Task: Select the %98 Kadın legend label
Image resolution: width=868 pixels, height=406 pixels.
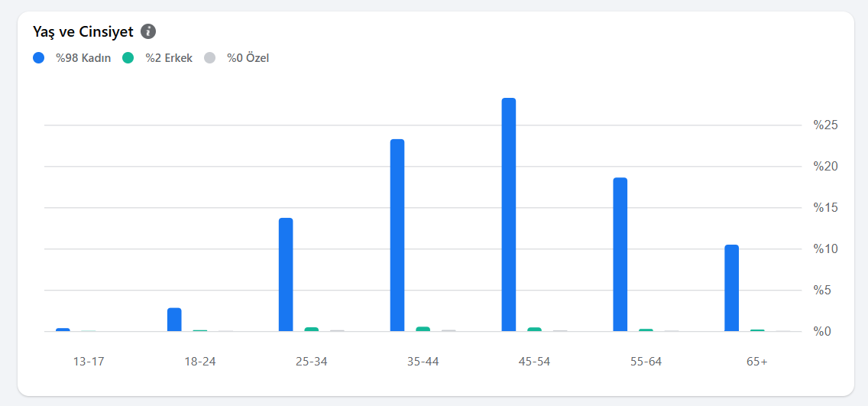Action: pos(83,57)
